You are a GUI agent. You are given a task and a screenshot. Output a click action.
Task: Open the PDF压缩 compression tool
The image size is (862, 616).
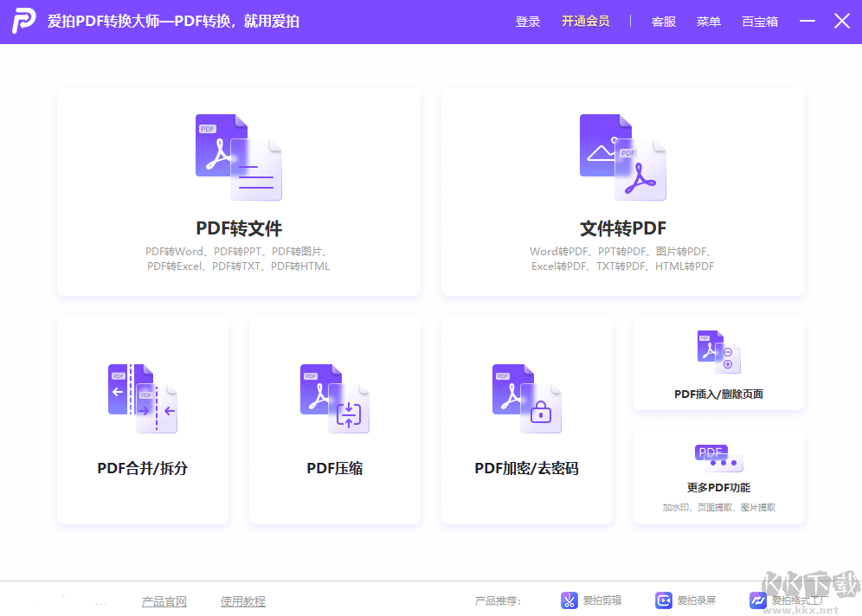tap(334, 420)
